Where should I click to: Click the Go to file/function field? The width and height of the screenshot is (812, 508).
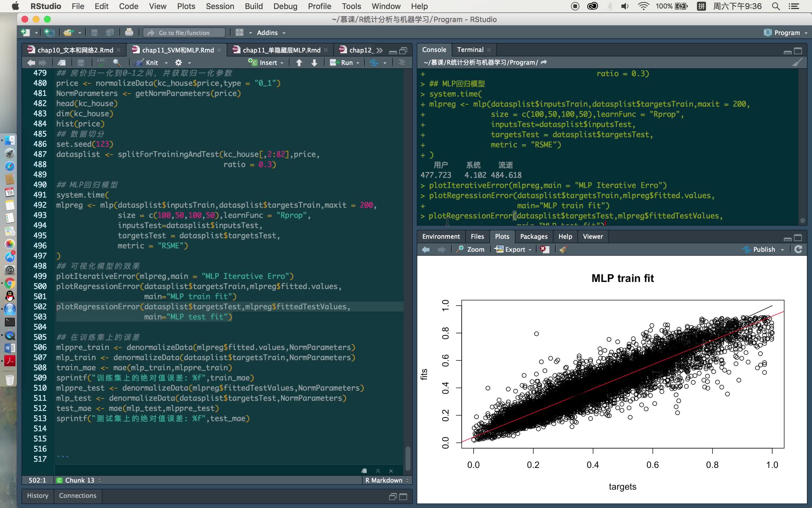click(x=184, y=32)
